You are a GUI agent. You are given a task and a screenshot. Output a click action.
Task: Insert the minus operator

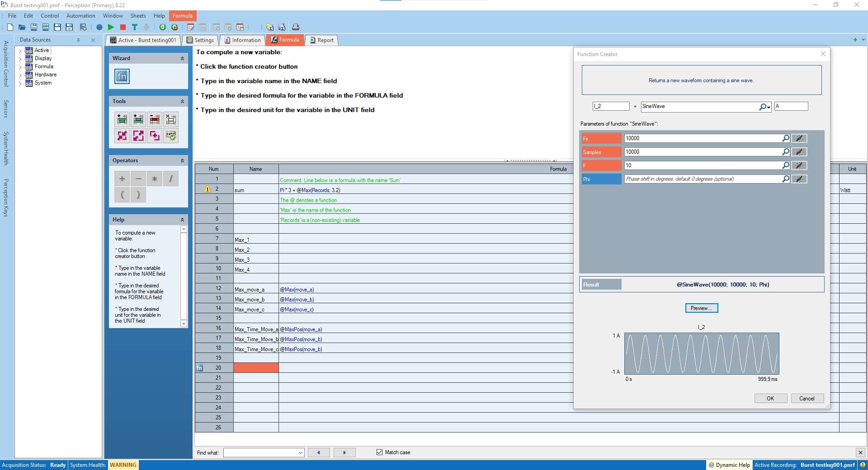(138, 179)
